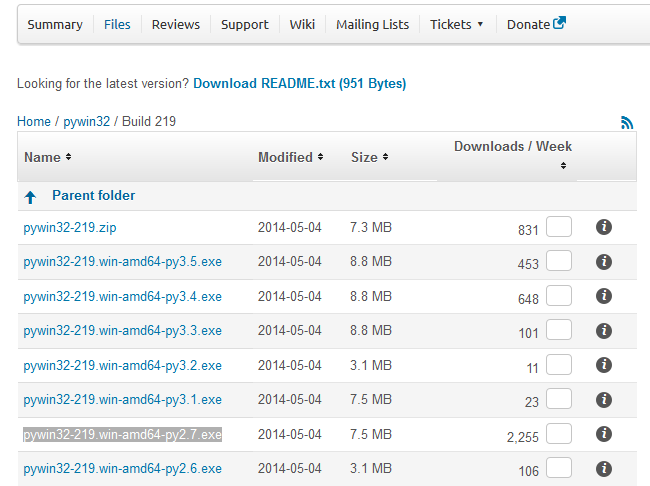Go to pywin32 in the breadcrumb
This screenshot has width=650, height=486.
86,122
